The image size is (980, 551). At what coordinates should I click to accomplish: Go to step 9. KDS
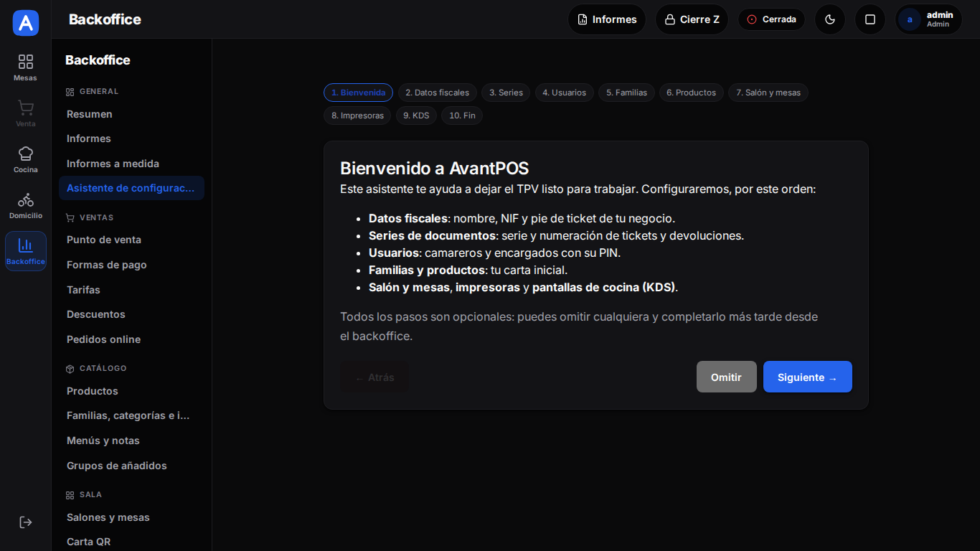(x=416, y=116)
